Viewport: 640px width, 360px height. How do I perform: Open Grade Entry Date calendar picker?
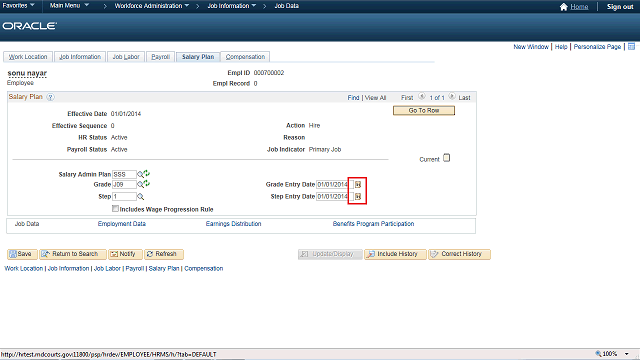click(358, 184)
